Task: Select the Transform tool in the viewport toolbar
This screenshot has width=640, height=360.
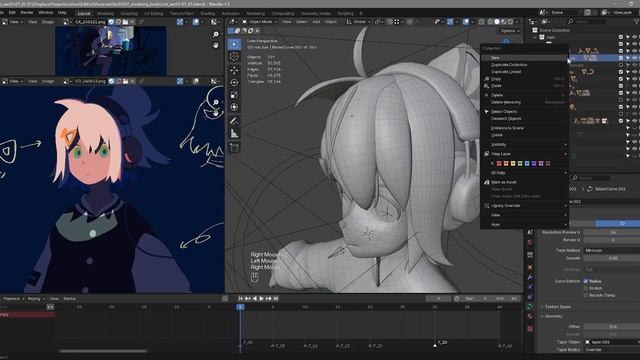Action: point(234,107)
